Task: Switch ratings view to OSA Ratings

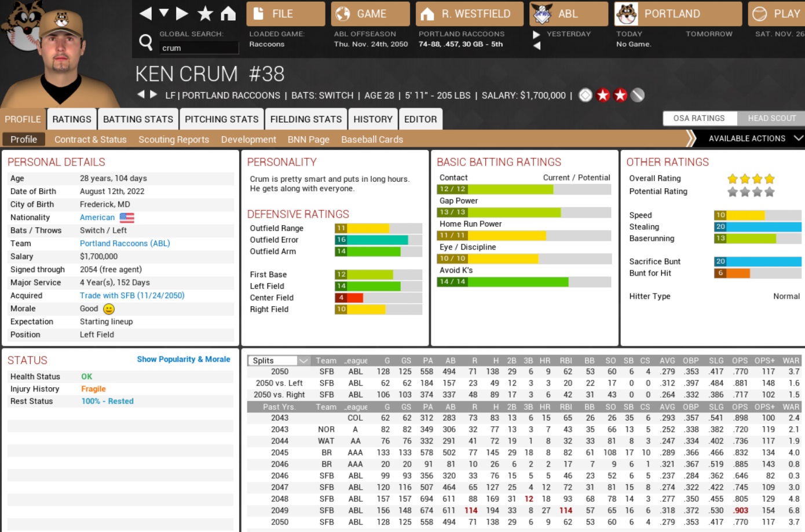Action: click(x=699, y=118)
